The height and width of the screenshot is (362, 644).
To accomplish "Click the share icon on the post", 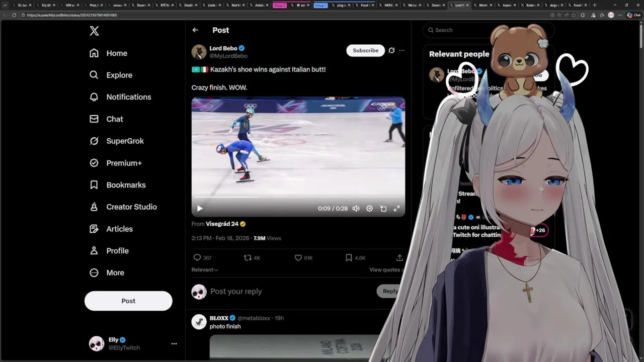I will (399, 257).
